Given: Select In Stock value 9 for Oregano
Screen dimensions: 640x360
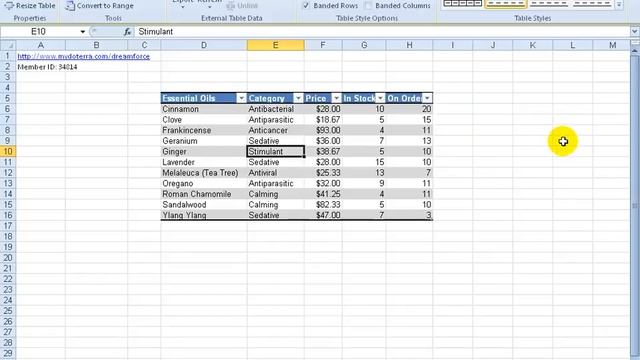Looking at the screenshot, I should click(x=364, y=183).
